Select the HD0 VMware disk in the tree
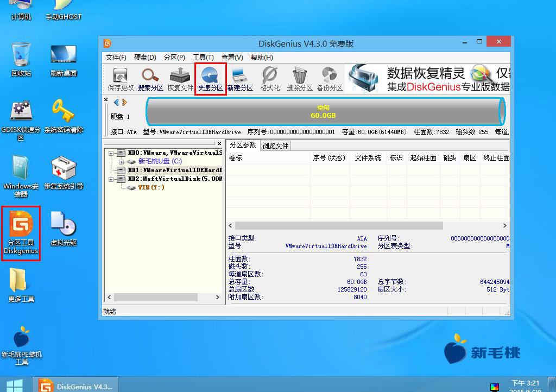The width and height of the screenshot is (556, 392). [x=175, y=153]
